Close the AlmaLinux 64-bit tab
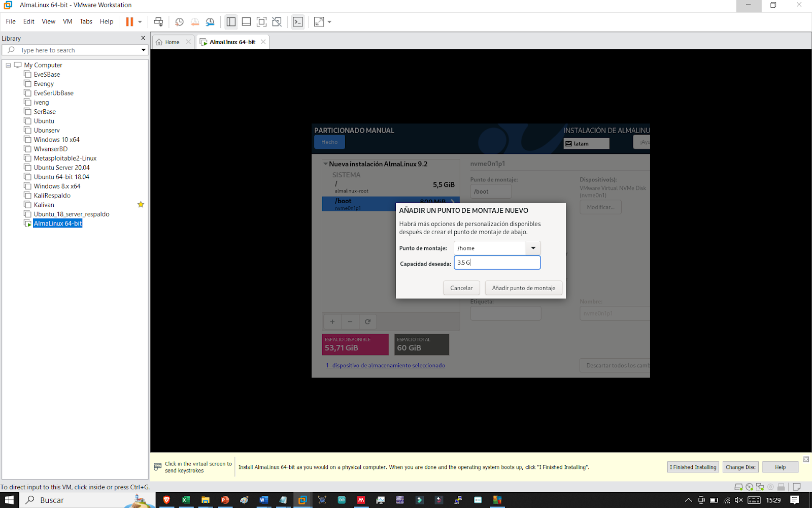812x508 pixels. coord(263,42)
